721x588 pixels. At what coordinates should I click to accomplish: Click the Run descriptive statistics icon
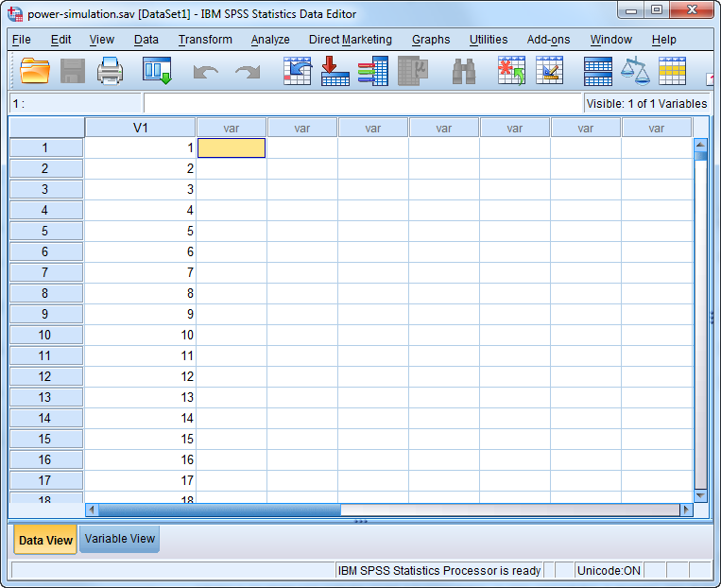coord(413,71)
